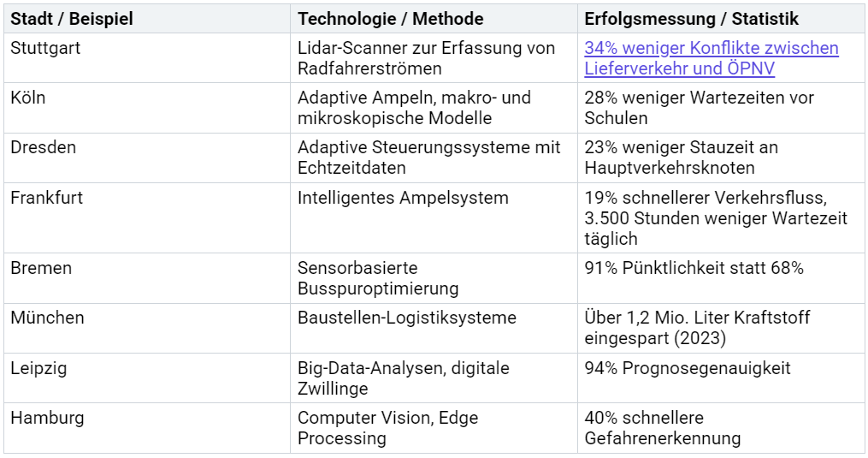The height and width of the screenshot is (458, 868).
Task: Select the Hamburg city cell
Action: pos(48,418)
